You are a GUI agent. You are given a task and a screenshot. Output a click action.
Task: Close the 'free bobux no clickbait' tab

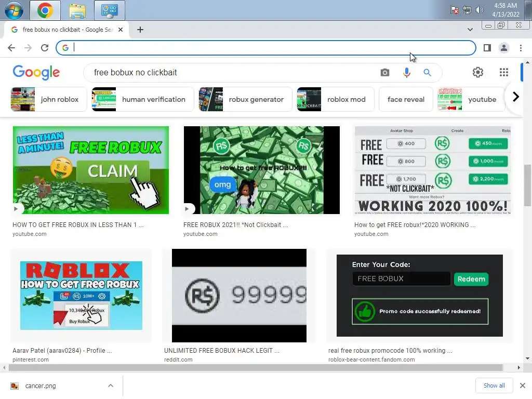point(121,30)
